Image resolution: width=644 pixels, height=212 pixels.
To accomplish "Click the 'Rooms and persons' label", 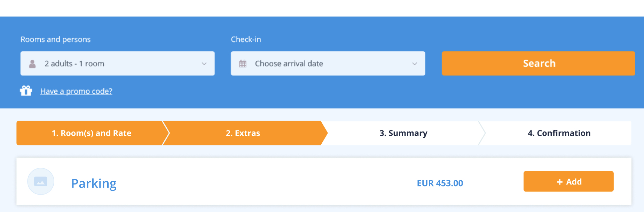I will click(55, 39).
